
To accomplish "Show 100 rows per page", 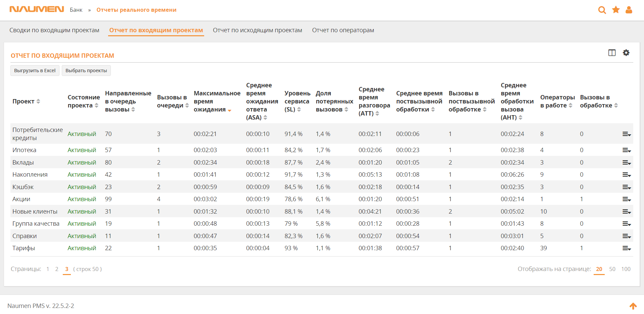I will coord(626,269).
